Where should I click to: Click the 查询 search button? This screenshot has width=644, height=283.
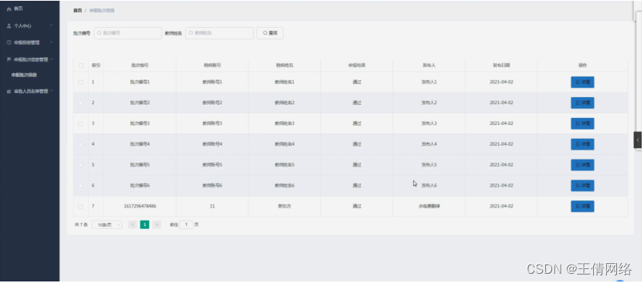click(269, 33)
